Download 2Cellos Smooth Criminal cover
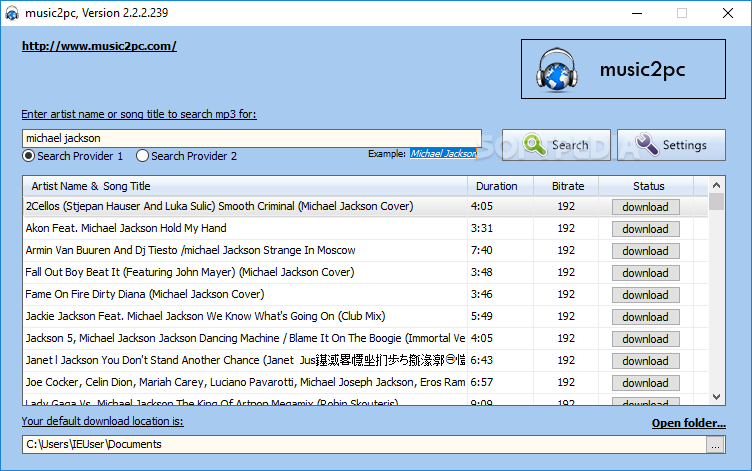 click(646, 207)
